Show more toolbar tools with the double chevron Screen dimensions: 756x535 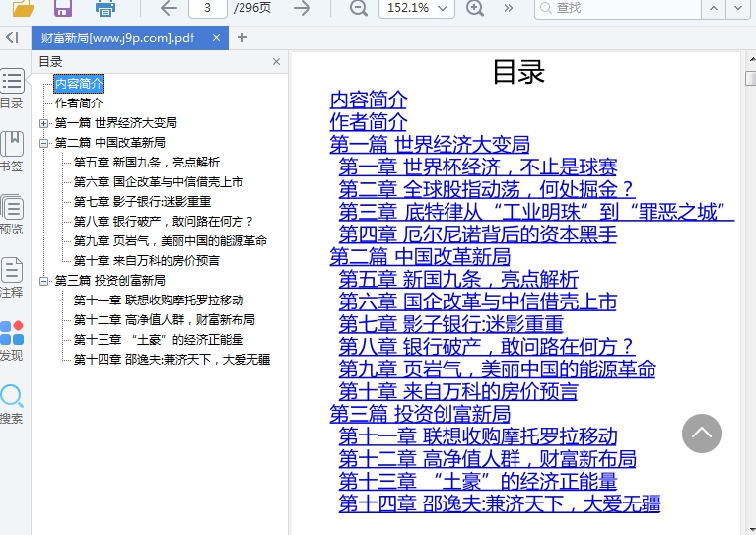[509, 8]
